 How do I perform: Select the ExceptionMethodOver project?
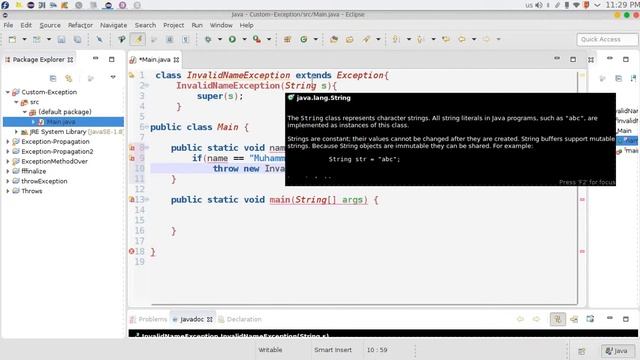[x=54, y=161]
